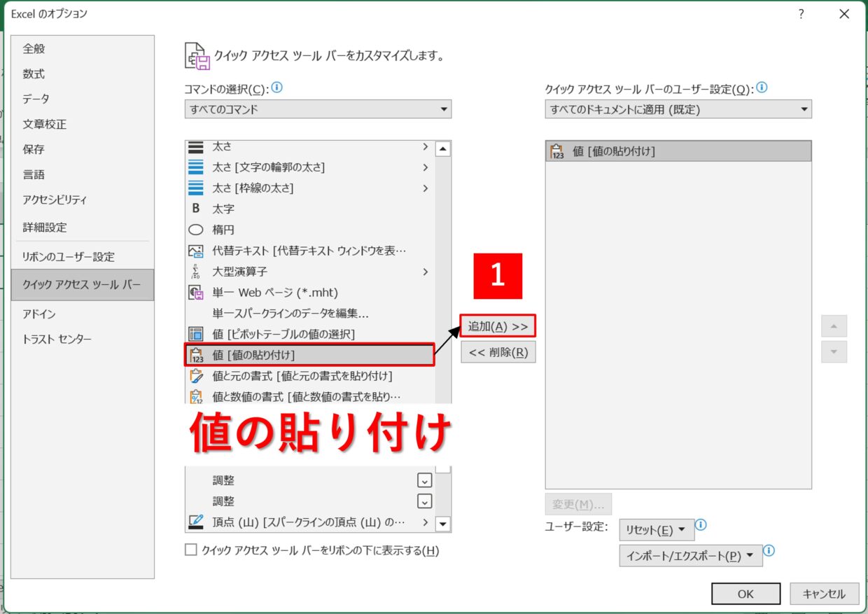Viewport: 868px width, 614px height.
Task: Show the info icon beside インポート/エクスポート(P)
Action: (x=769, y=551)
